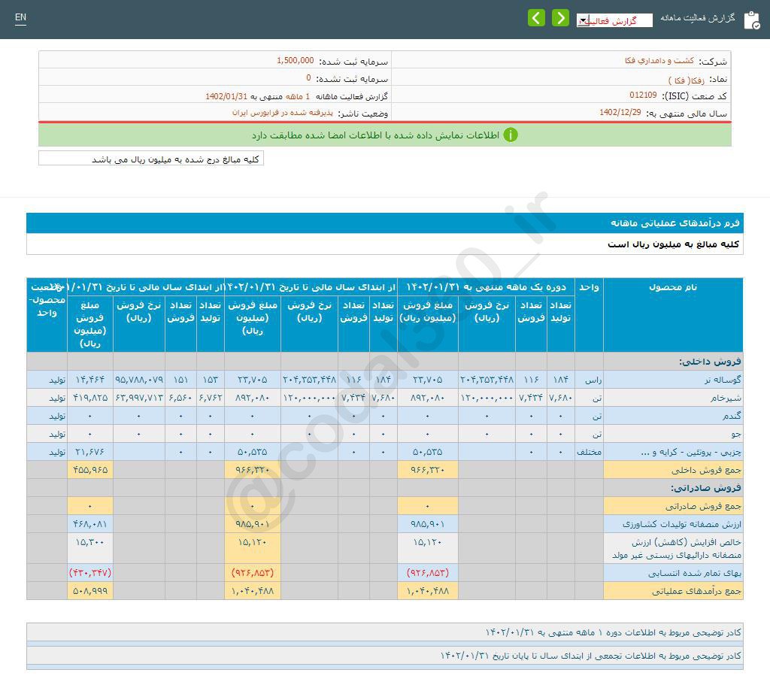This screenshot has height=700, width=770.
Task: Click the million-rial amounts notice button
Action: point(150,159)
